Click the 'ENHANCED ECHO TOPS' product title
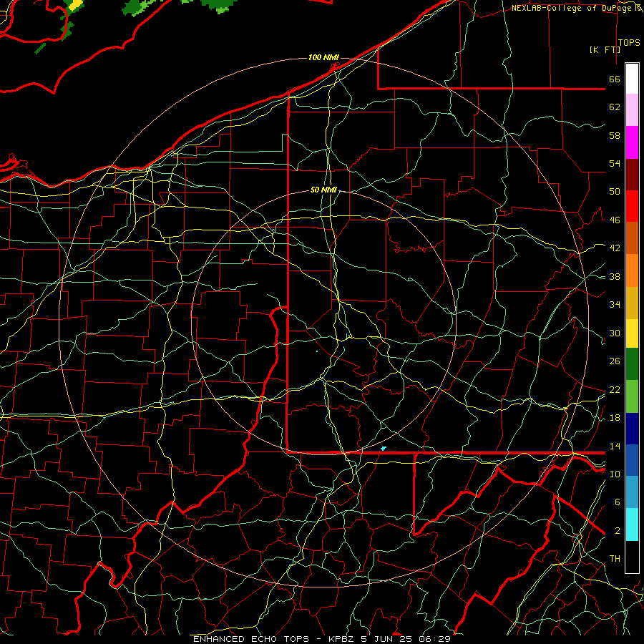The height and width of the screenshot is (644, 644). click(x=251, y=639)
